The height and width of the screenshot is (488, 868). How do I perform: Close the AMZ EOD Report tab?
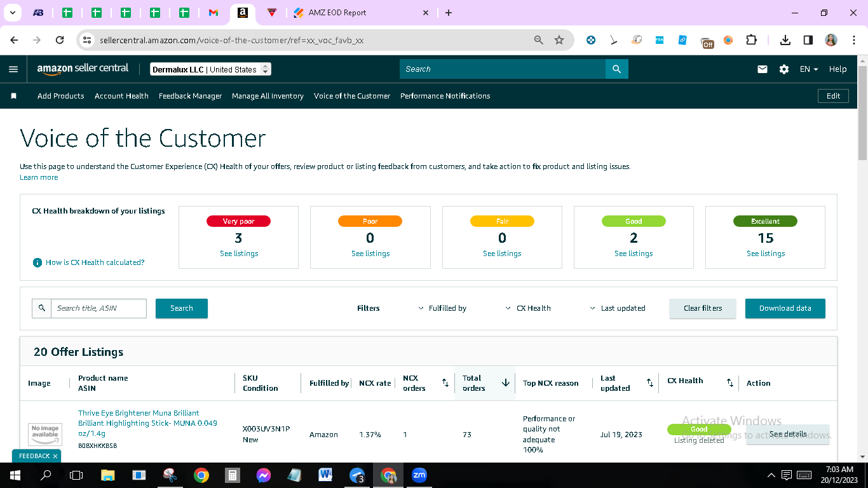click(x=426, y=13)
